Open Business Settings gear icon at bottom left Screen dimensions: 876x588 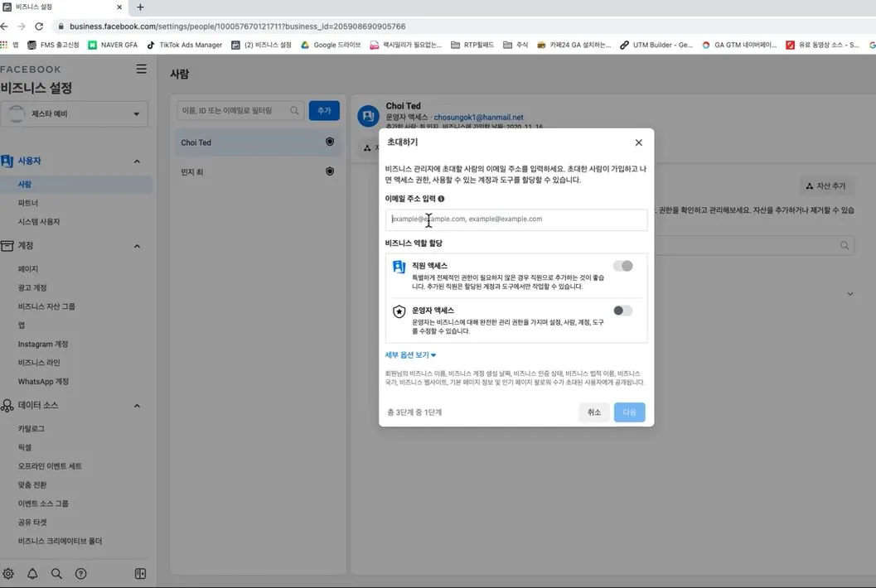click(x=8, y=573)
